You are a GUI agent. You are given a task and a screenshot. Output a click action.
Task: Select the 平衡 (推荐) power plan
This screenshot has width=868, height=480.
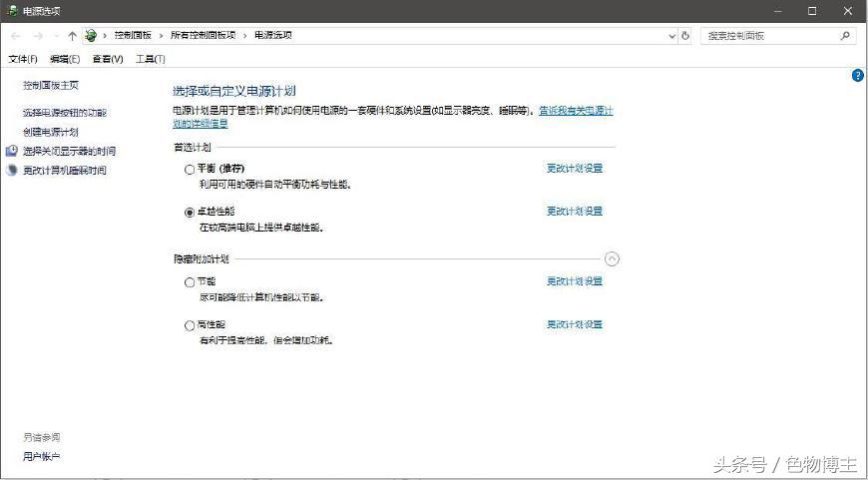click(190, 170)
